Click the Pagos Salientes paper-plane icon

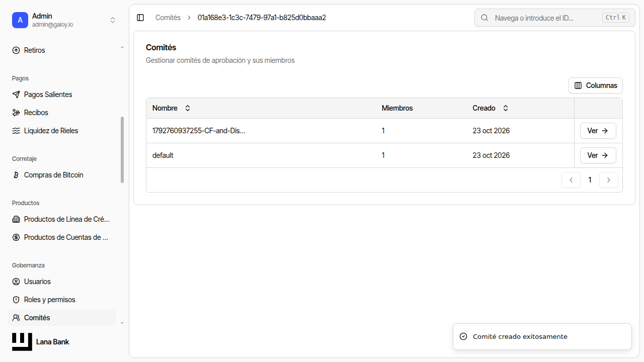(16, 95)
